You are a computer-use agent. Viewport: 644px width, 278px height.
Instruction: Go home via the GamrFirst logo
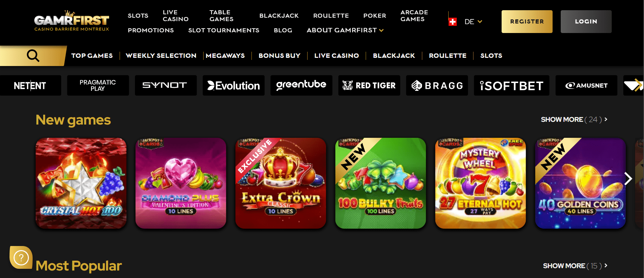pos(72,21)
